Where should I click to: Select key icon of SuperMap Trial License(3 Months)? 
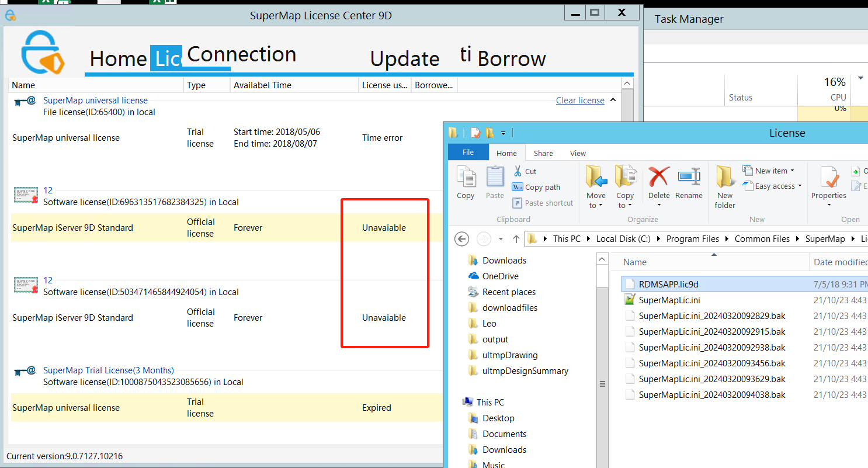point(25,372)
